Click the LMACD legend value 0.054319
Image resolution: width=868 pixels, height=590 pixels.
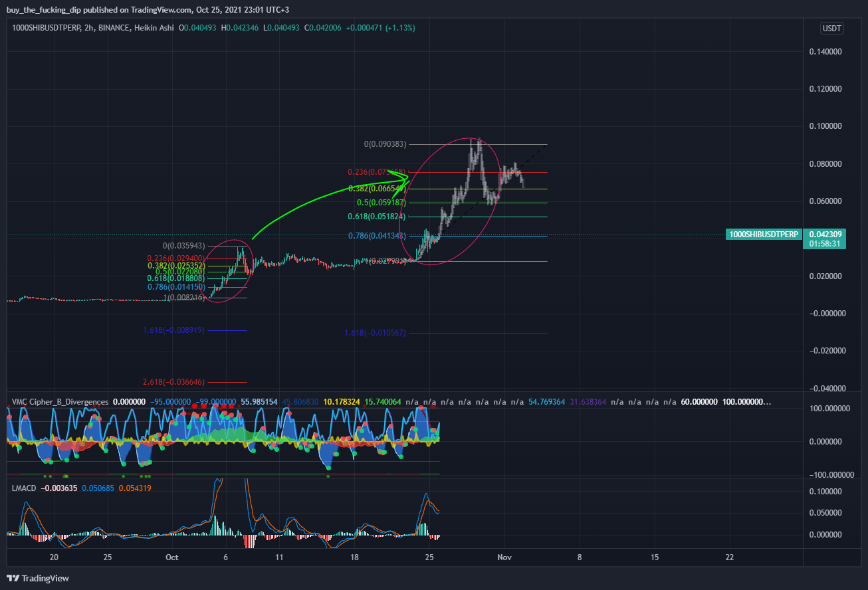click(136, 488)
